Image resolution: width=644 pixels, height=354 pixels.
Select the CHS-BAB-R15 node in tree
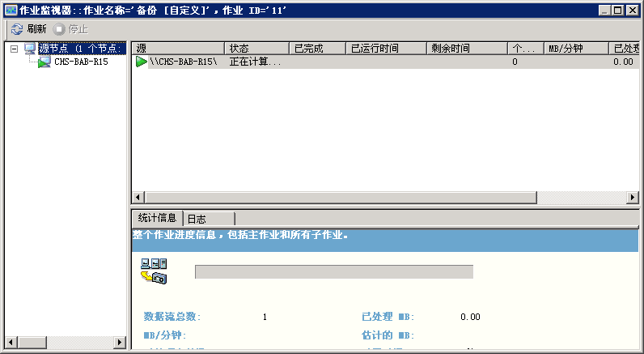click(81, 62)
